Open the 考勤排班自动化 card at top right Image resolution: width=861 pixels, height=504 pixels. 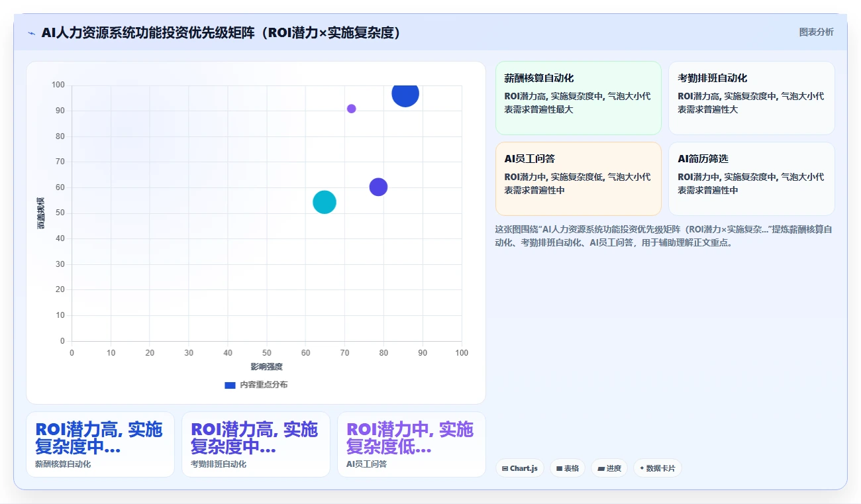coord(752,98)
